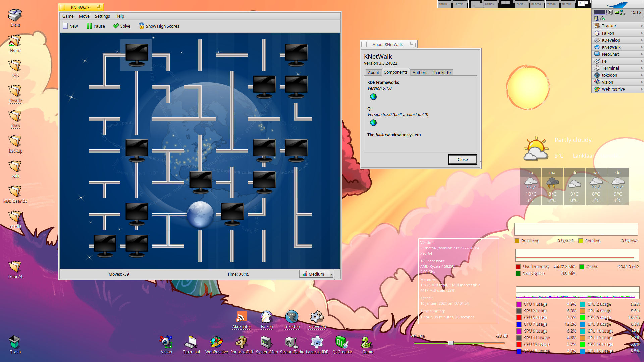644x362 pixels.
Task: Toggle CPU 1 usage color box
Action: pos(519,304)
